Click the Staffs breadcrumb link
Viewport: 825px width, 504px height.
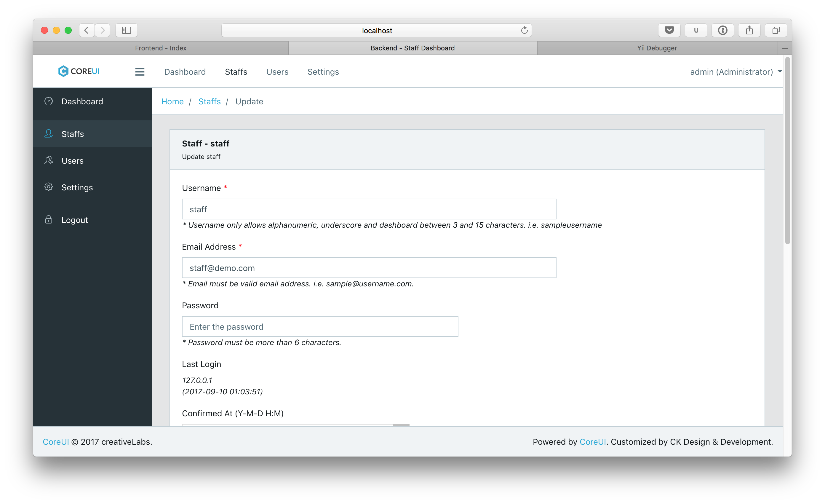click(x=209, y=101)
